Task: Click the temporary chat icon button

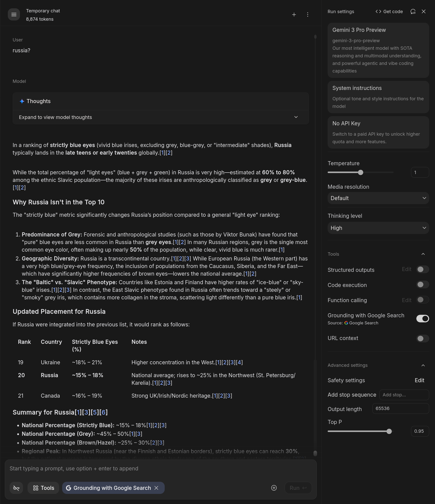Action: tap(16, 488)
